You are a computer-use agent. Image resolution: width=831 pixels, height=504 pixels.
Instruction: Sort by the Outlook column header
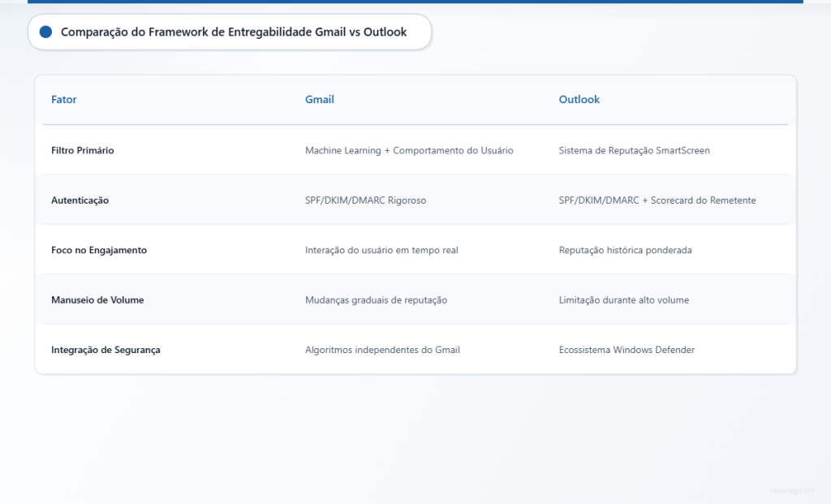click(x=579, y=99)
